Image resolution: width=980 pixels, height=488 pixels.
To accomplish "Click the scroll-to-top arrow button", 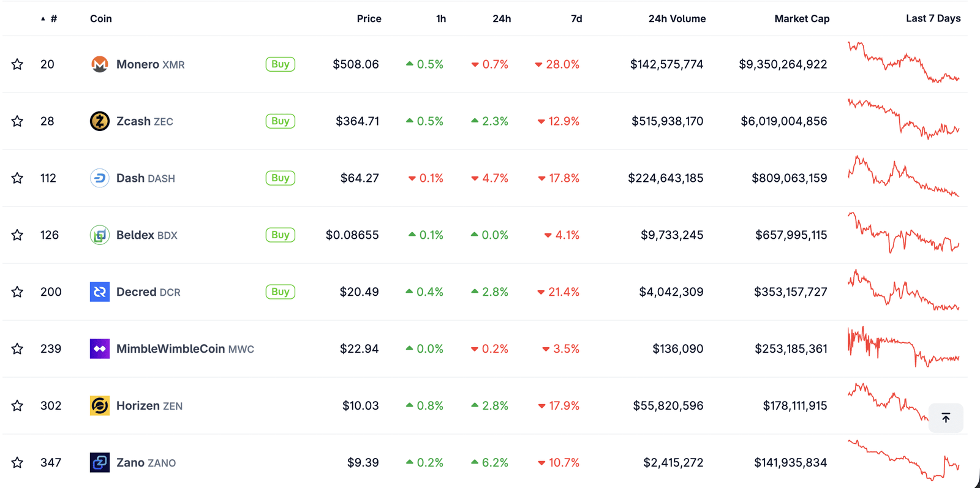I will pyautogui.click(x=945, y=417).
